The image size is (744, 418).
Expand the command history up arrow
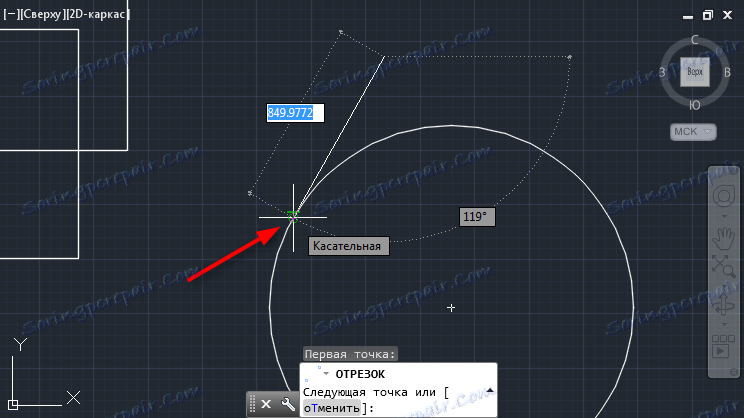[x=490, y=391]
